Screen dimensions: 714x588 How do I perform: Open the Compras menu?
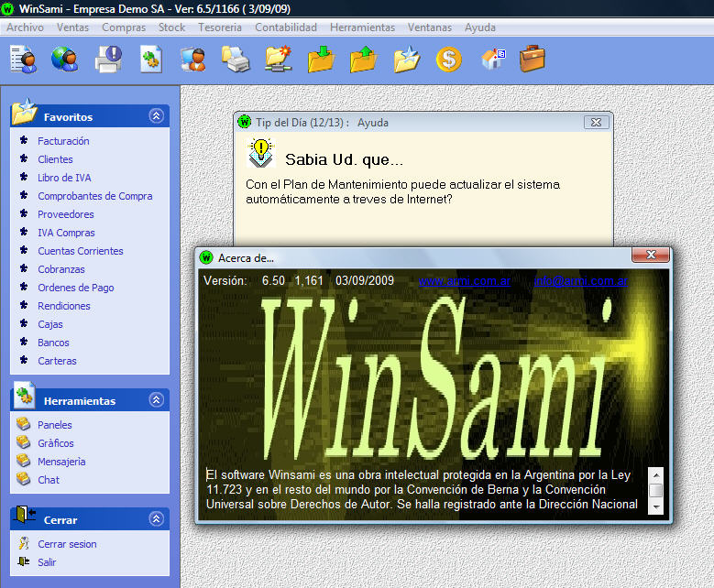coord(124,27)
